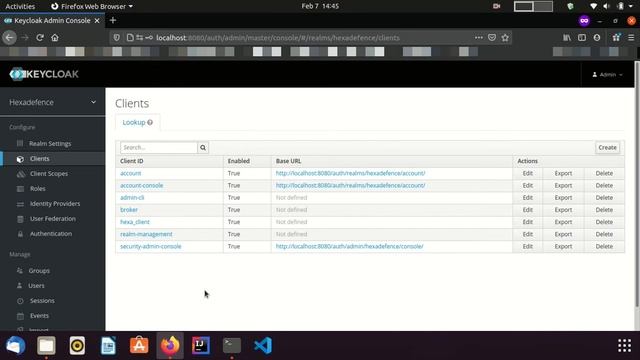Launch IntelliJ IDEA from the dock
This screenshot has height=360, width=640.
click(x=201, y=345)
